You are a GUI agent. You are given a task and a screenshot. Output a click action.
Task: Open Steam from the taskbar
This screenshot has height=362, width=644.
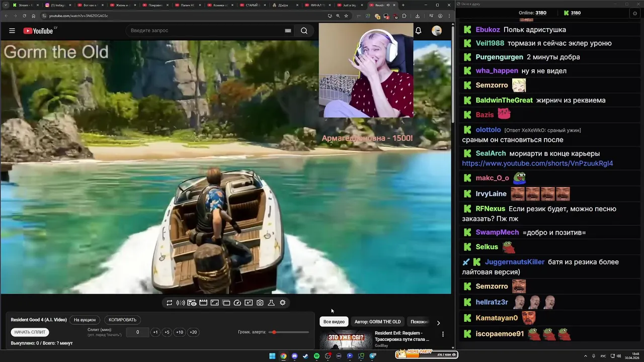click(x=305, y=356)
